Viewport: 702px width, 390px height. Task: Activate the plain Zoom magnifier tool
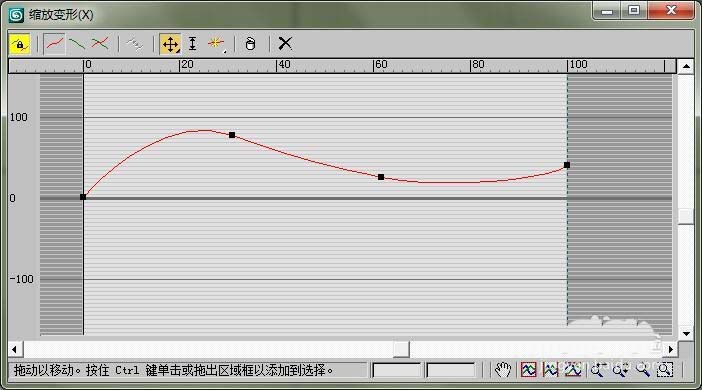[643, 370]
